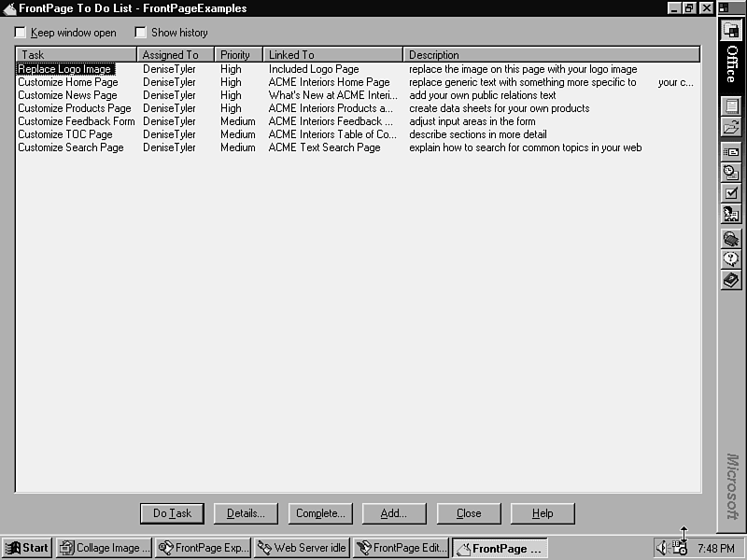Click the Open Document folder icon in Office bar
747x560 pixels.
[x=731, y=127]
